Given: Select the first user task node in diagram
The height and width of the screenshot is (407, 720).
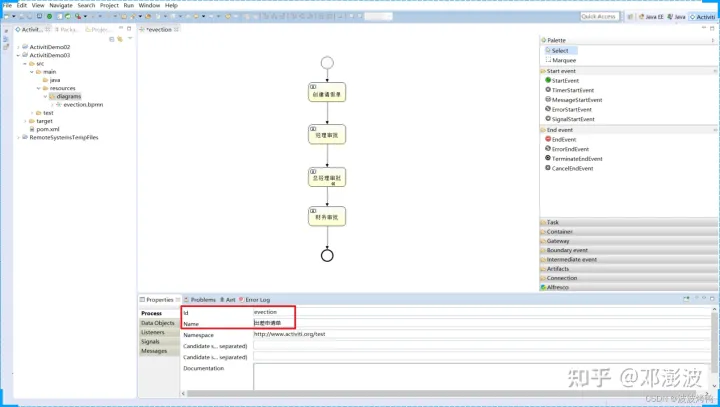Looking at the screenshot, I should (x=327, y=92).
